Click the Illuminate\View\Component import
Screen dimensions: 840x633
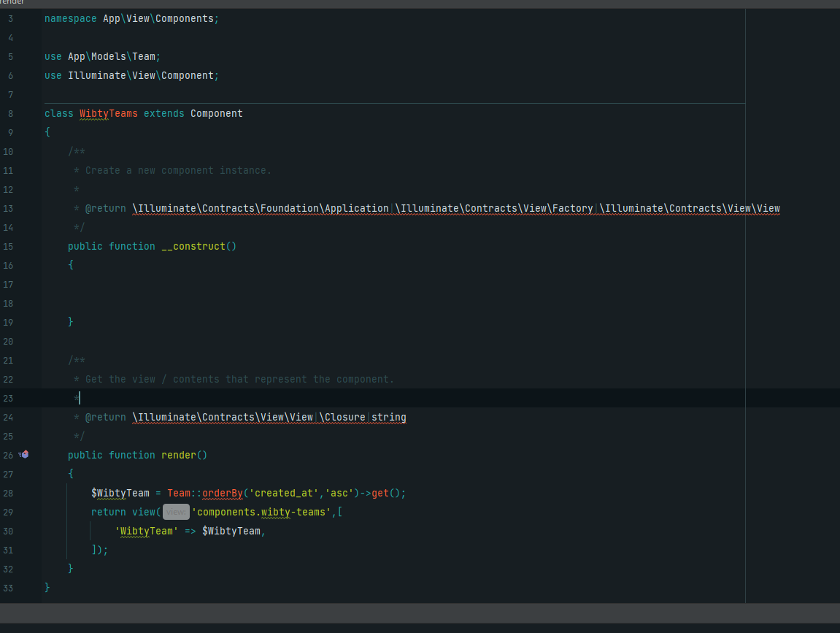click(143, 75)
